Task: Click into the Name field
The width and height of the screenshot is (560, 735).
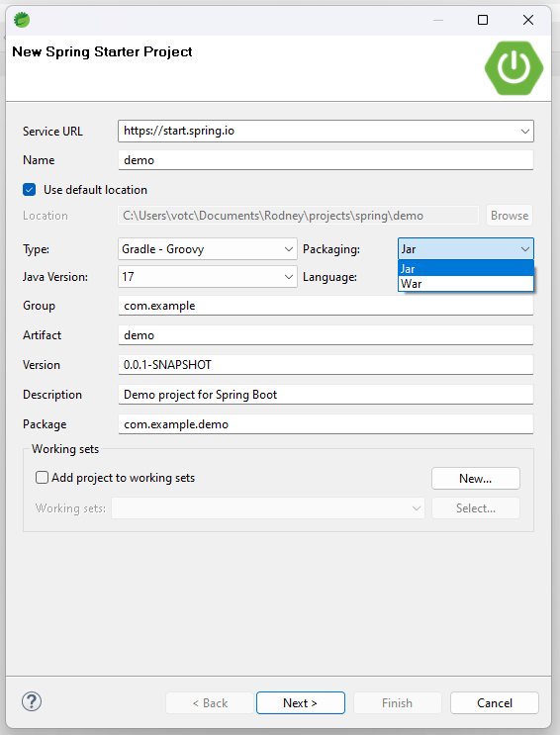Action: [326, 160]
